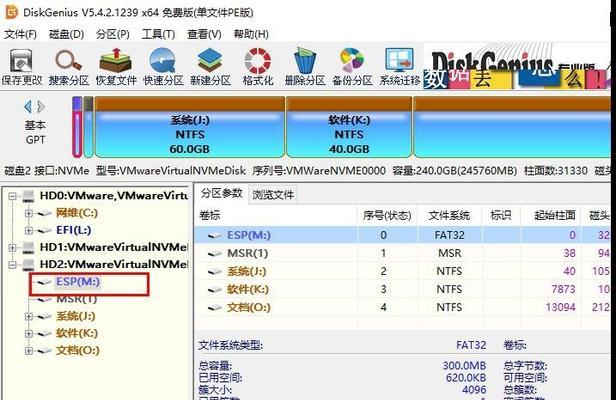Select 文档(O:) in the disk tree
The height and width of the screenshot is (400, 616).
[x=77, y=350]
